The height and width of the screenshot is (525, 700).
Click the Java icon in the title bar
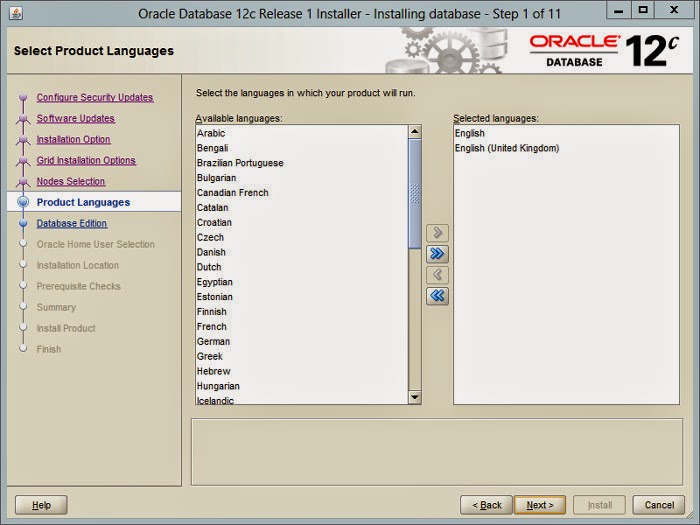pyautogui.click(x=16, y=13)
